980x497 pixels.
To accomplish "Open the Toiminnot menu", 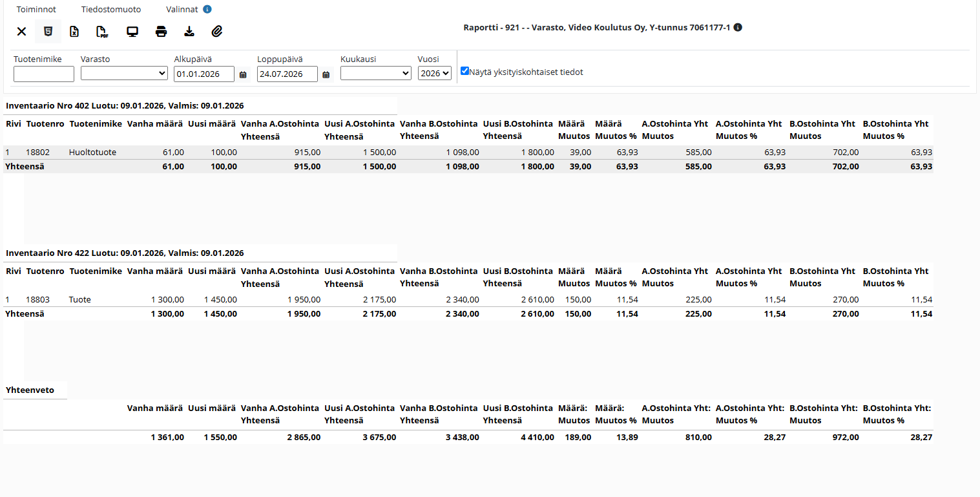I will point(36,10).
